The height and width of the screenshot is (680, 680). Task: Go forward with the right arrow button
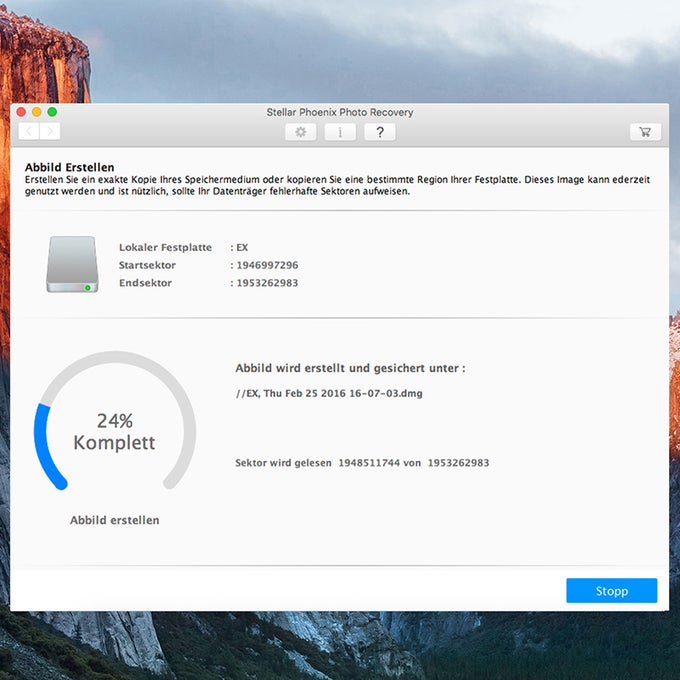click(x=50, y=131)
